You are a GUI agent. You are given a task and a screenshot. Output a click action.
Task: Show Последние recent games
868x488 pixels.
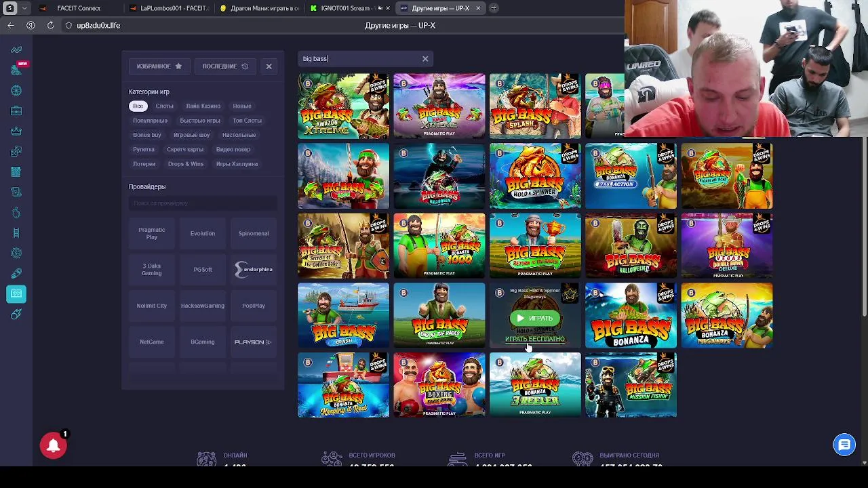tap(225, 66)
